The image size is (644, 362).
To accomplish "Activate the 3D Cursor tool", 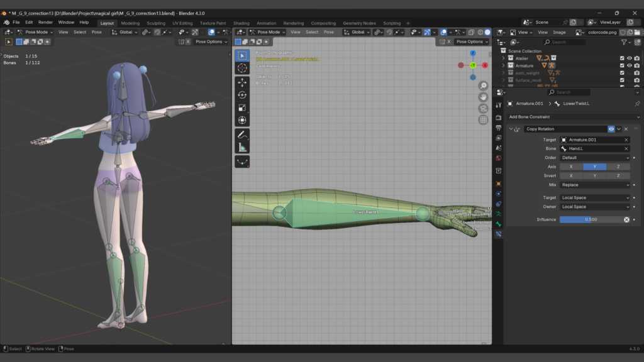I will tap(242, 68).
